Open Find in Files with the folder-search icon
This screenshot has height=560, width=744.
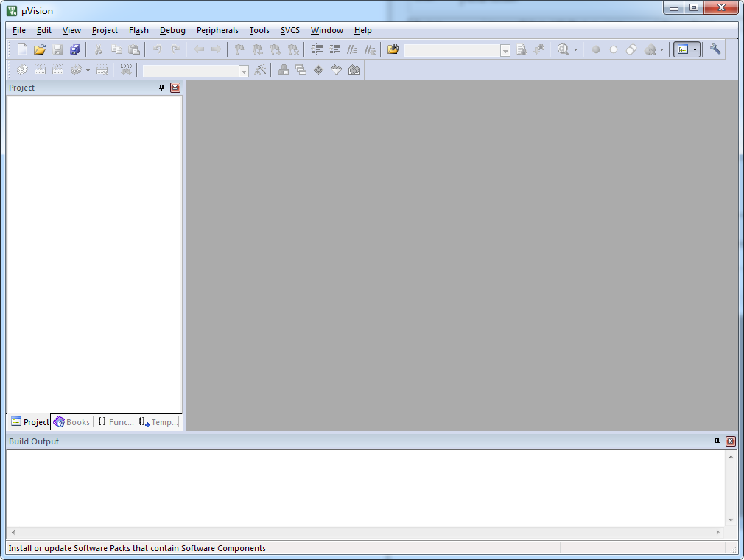(393, 49)
